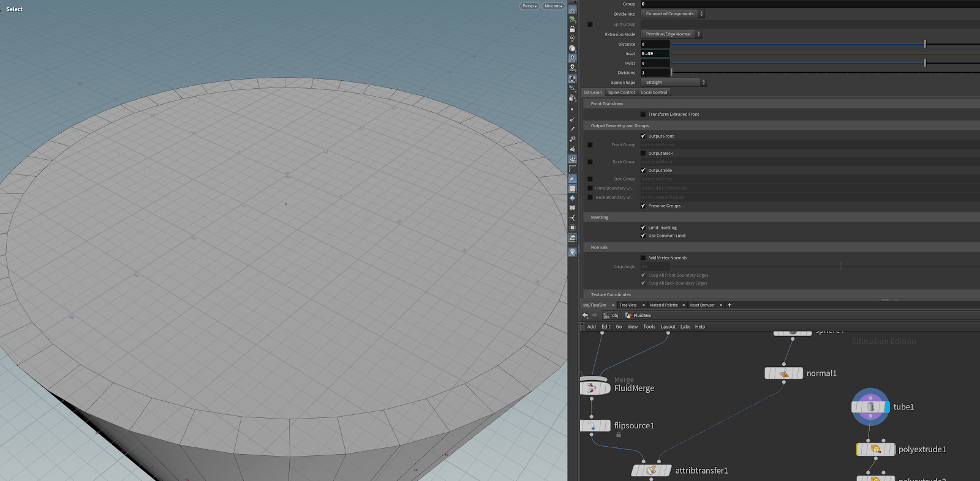The height and width of the screenshot is (481, 980).
Task: Toggle the blue display flag on tube1
Action: pyautogui.click(x=886, y=407)
